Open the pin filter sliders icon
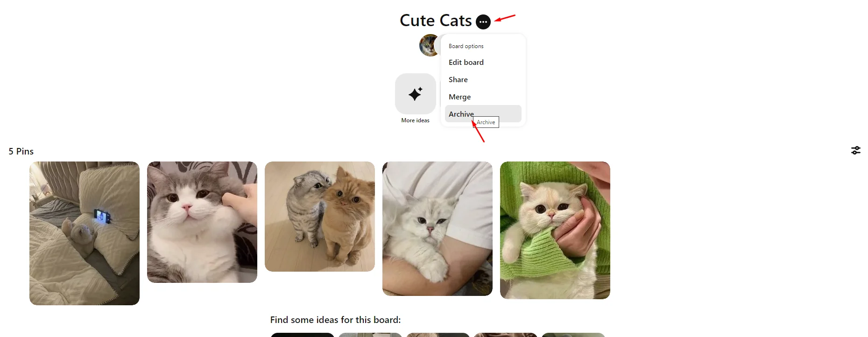Screen dimensions: 868x337 (855, 150)
